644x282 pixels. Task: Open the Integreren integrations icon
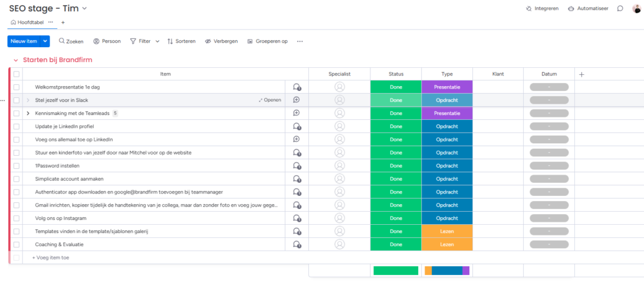pos(528,9)
